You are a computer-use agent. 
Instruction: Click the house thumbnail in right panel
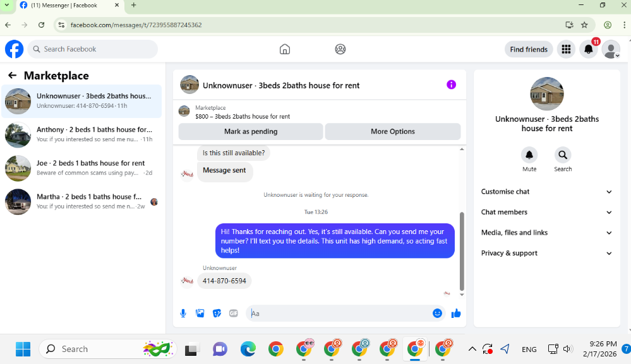click(x=546, y=93)
